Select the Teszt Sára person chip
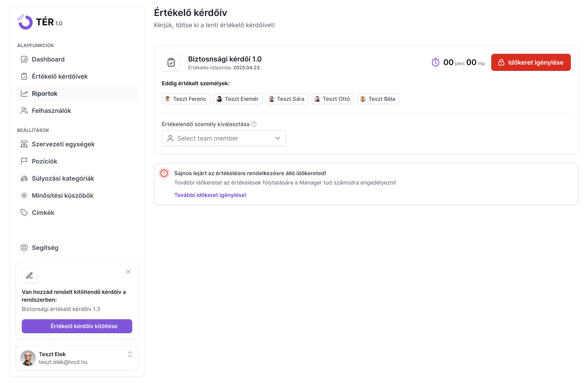 287,99
